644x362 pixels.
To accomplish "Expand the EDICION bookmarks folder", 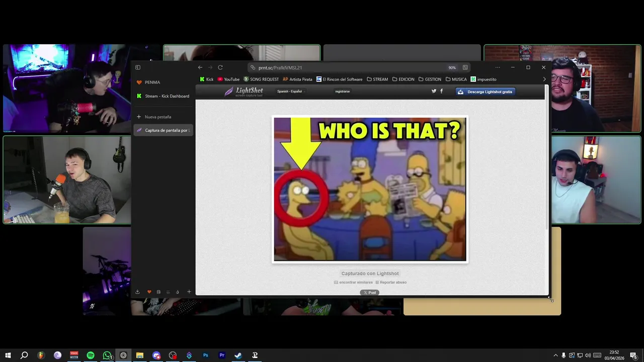I will (404, 79).
